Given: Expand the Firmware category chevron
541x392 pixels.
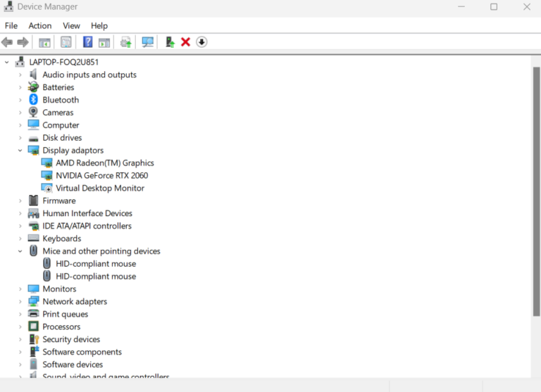Looking at the screenshot, I should click(20, 201).
